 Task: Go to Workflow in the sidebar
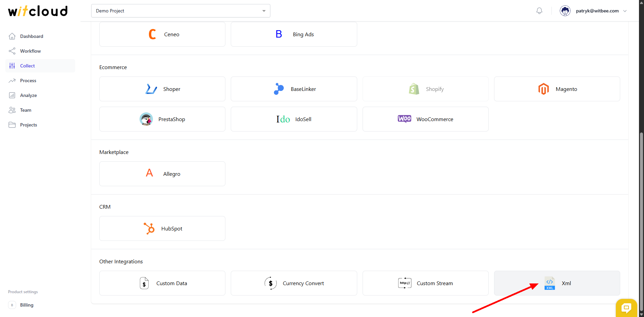30,51
